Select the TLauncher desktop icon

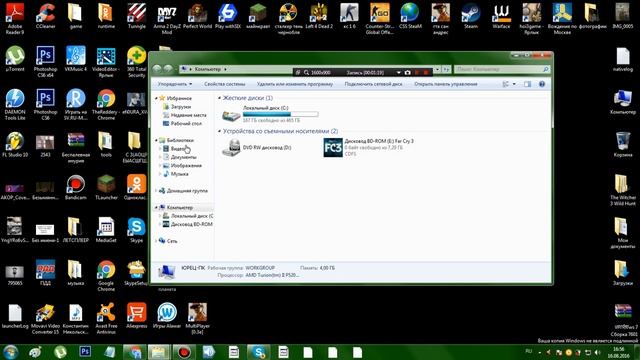click(106, 187)
